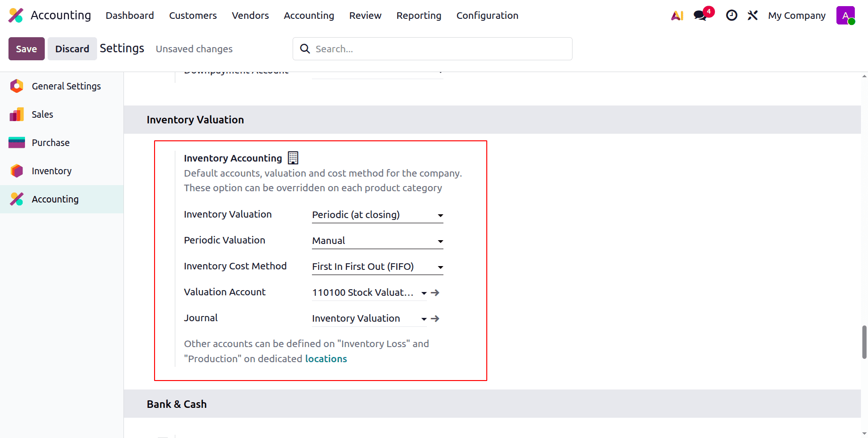Click the search magnifier icon

(305, 49)
